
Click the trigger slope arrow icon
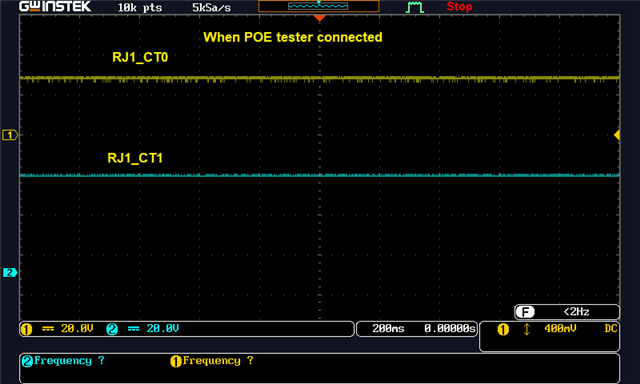coord(527,329)
